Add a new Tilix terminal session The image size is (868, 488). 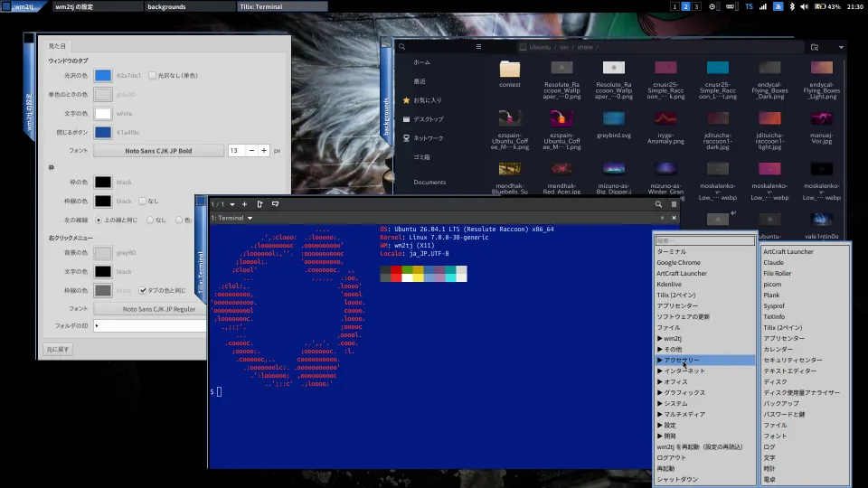245,204
